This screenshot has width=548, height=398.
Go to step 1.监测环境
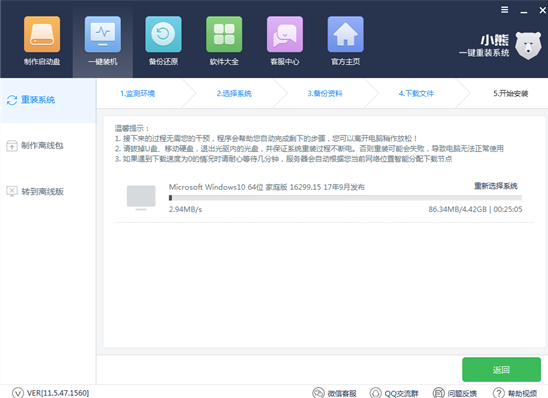[x=137, y=93]
